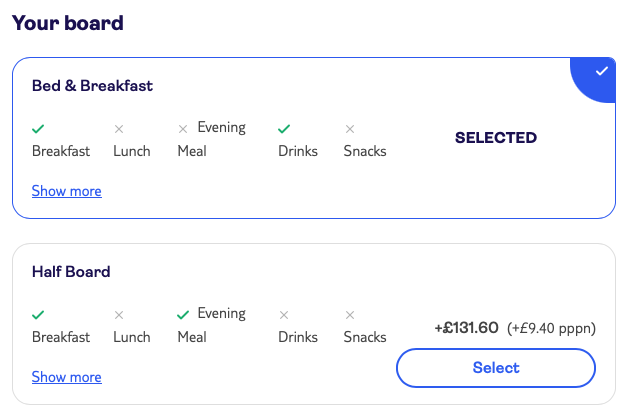This screenshot has height=417, width=628.
Task: Expand Show more under Half Board
Action: 66,377
